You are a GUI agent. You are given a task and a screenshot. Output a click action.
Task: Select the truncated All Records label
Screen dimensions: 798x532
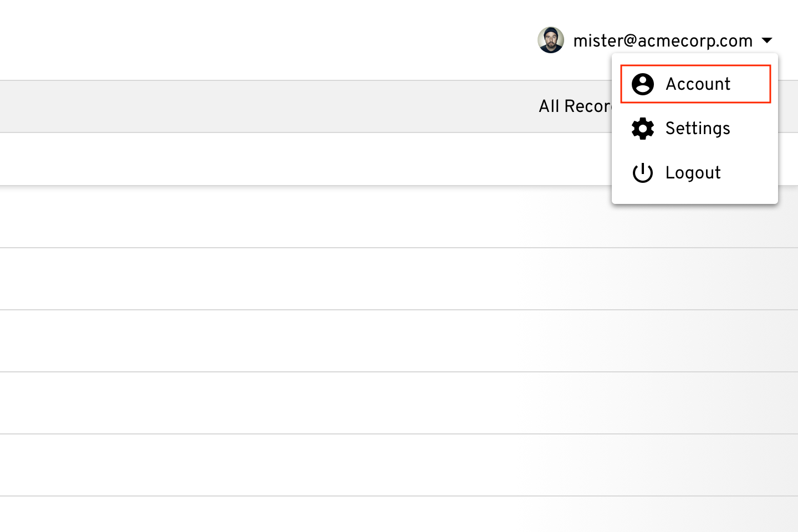(575, 106)
